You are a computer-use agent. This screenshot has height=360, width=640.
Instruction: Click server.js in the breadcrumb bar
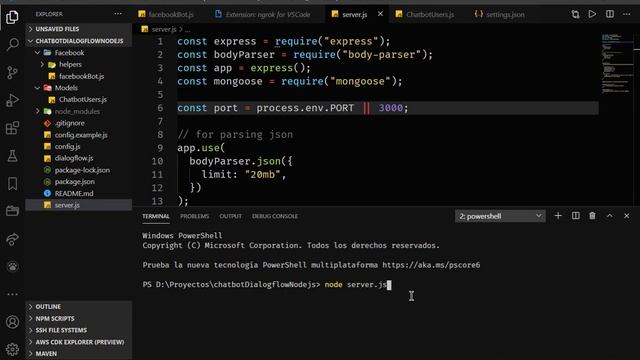tap(164, 29)
